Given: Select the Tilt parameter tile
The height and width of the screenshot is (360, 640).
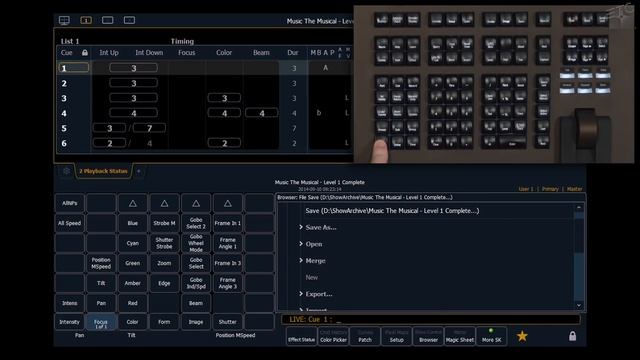Looking at the screenshot, I should tap(101, 283).
